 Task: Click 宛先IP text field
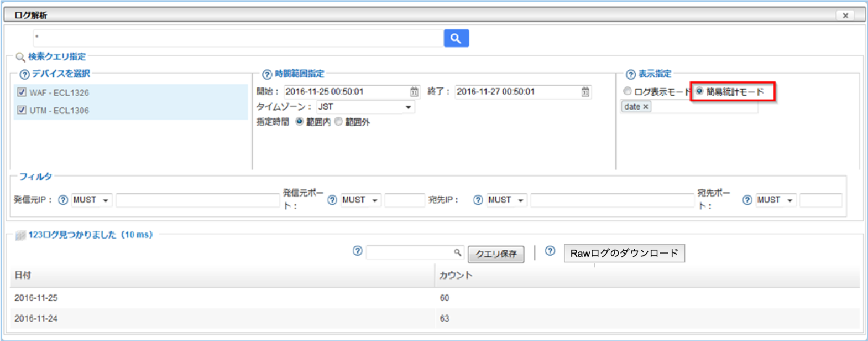pos(612,200)
